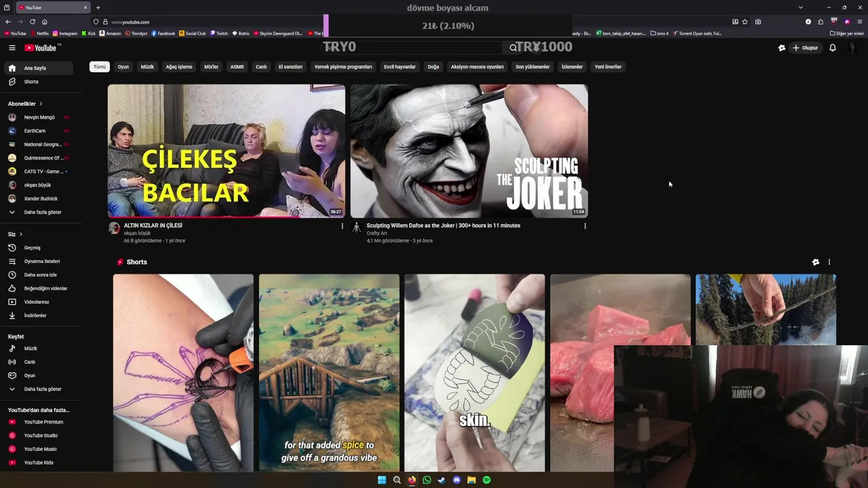Image resolution: width=868 pixels, height=488 pixels.
Task: Open a new browser tab
Action: (98, 7)
